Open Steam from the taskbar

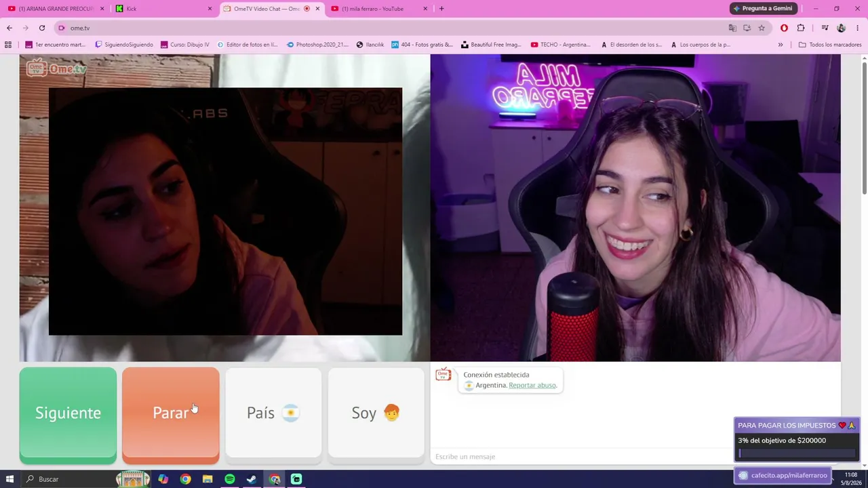[x=252, y=479]
